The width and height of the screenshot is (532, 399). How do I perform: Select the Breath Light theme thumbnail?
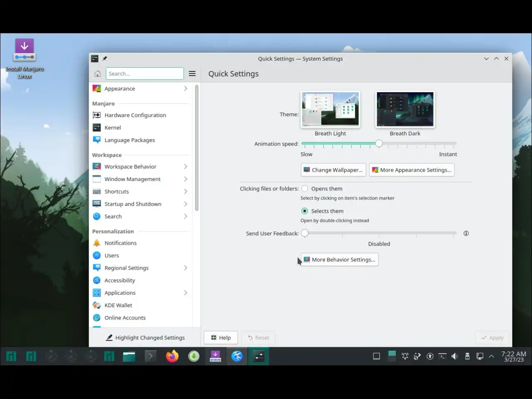[x=330, y=109]
